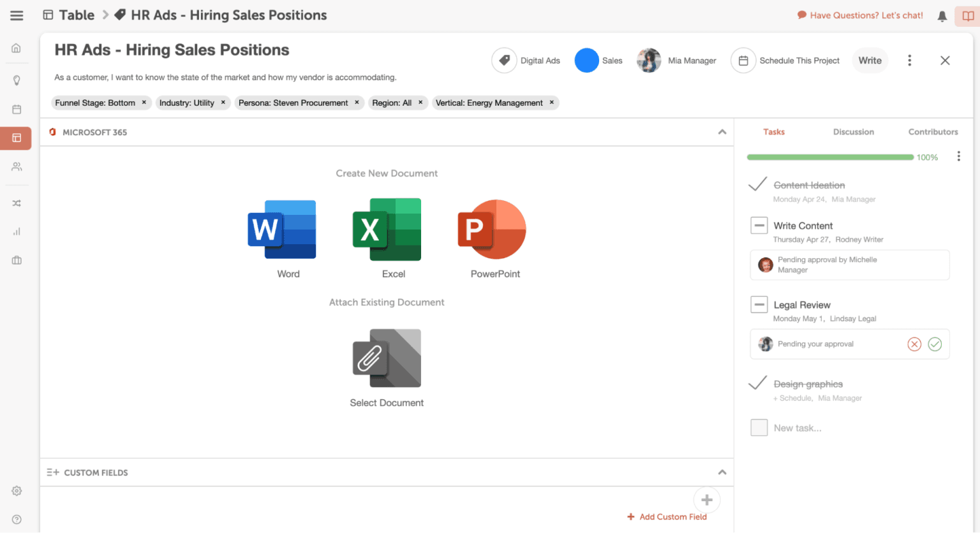
Task: Open the tasks panel three-dot menu
Action: [x=958, y=157]
